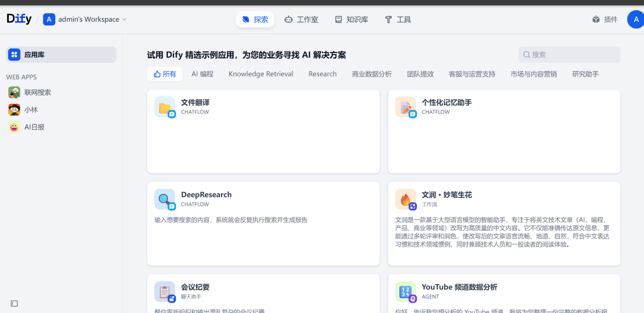Click the user account avatar A

tap(636, 19)
